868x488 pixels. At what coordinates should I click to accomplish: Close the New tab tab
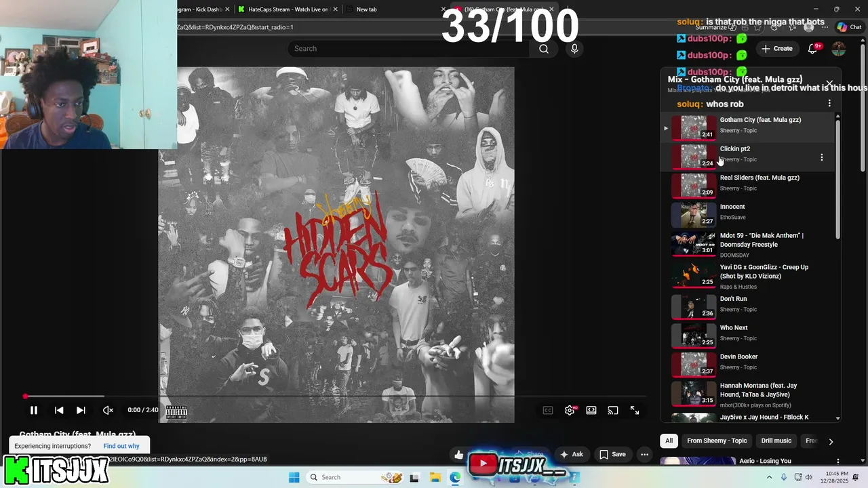coord(443,9)
